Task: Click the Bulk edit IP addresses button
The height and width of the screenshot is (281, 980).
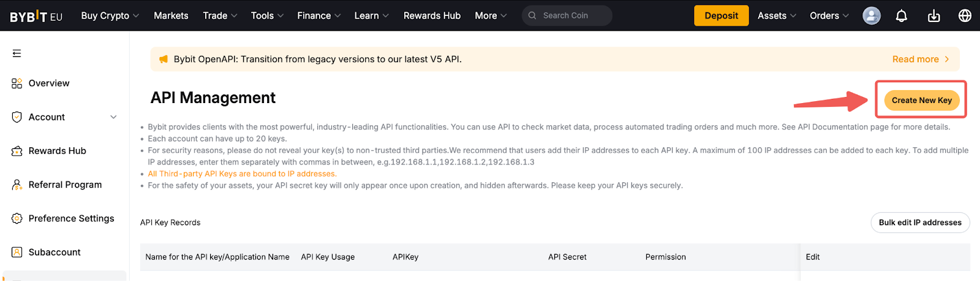Action: coord(920,223)
